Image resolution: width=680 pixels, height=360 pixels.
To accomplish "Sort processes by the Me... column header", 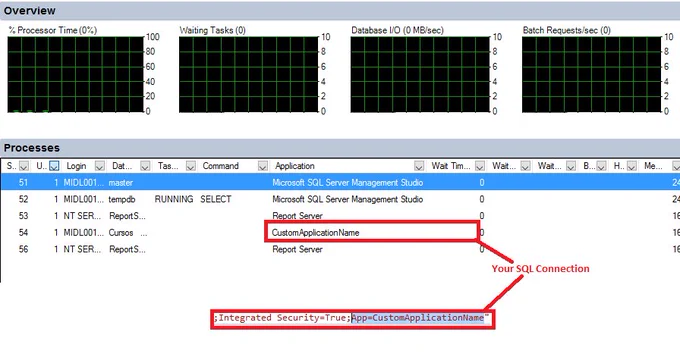I will (x=653, y=166).
